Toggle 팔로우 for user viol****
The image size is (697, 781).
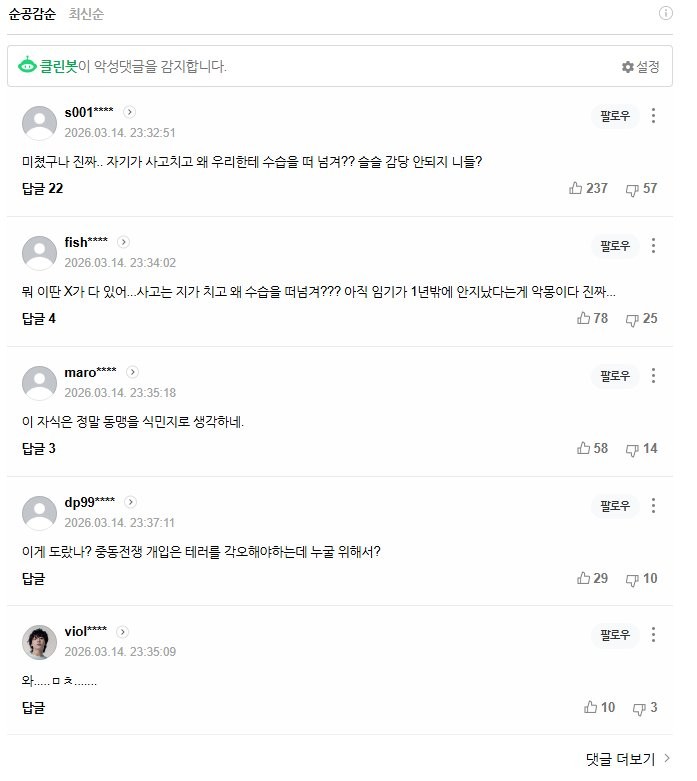coord(615,635)
